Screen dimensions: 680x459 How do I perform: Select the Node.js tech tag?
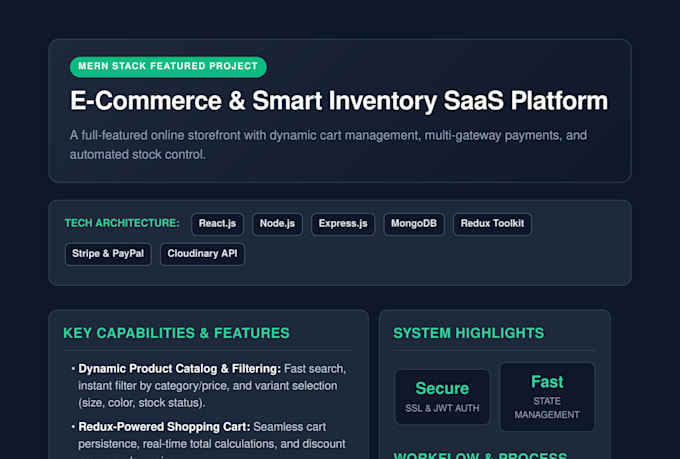pos(277,224)
